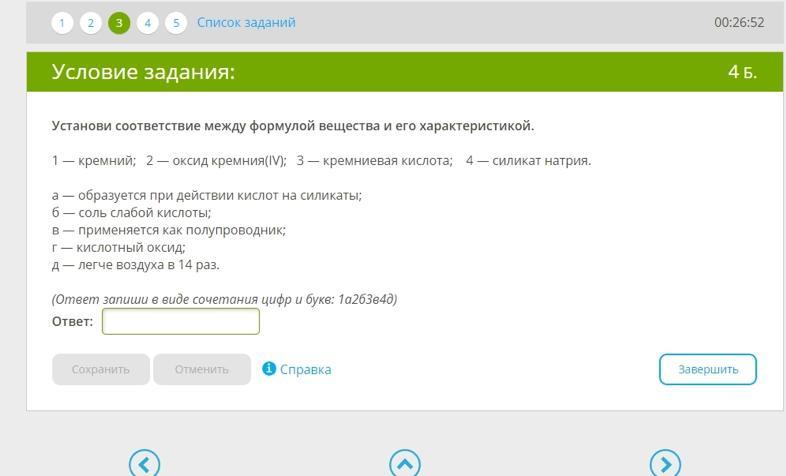Viewport: 786px width, 476px height.
Task: Select the active task 3 circle
Action: coord(119,23)
